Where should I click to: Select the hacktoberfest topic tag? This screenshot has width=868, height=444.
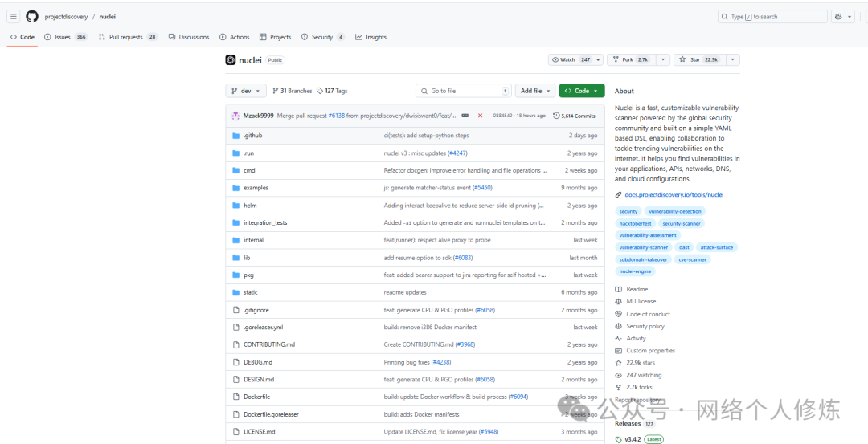pos(636,223)
